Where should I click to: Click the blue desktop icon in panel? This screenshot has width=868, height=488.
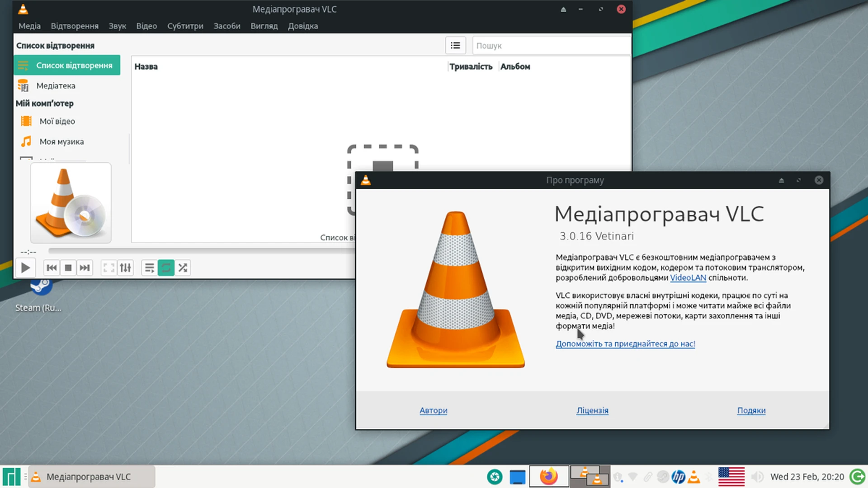click(518, 477)
